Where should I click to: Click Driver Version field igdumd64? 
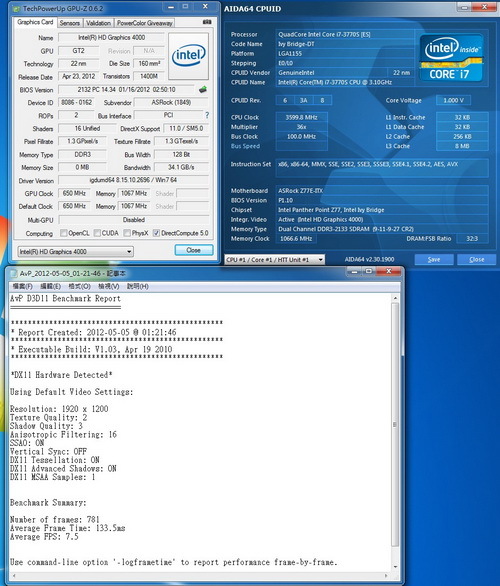133,180
